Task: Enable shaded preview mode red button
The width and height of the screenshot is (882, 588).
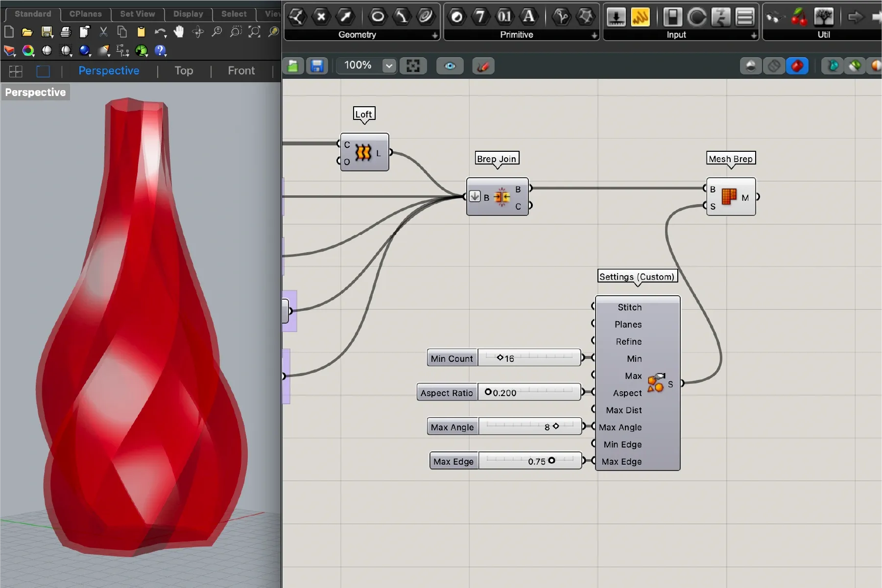Action: tap(797, 66)
